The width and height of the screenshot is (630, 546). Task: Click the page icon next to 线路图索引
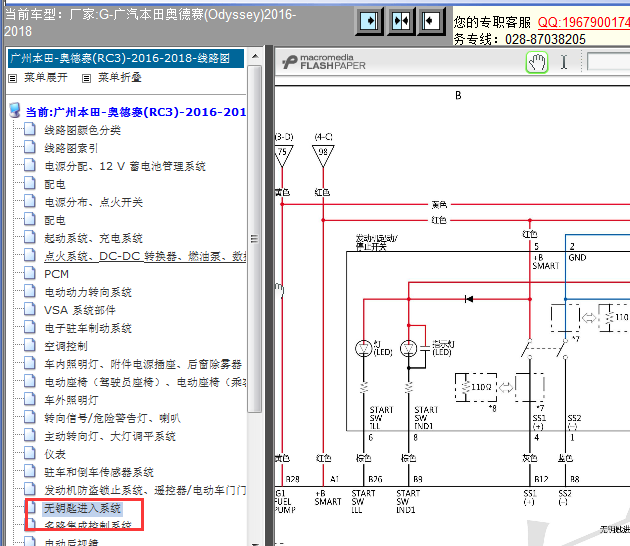tap(29, 147)
